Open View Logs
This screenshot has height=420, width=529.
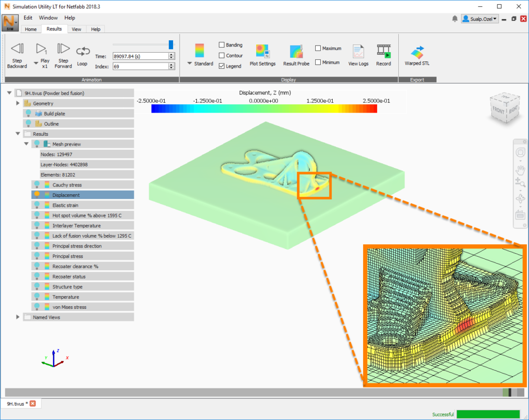coord(359,51)
